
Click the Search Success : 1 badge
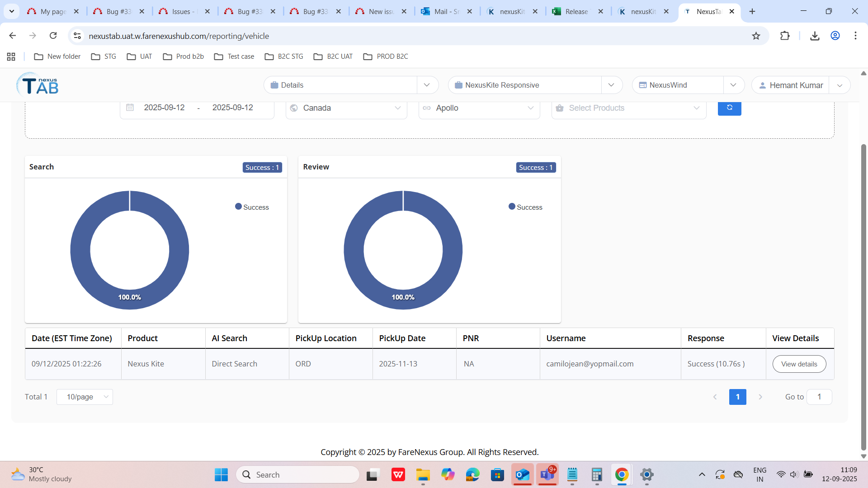pos(262,168)
